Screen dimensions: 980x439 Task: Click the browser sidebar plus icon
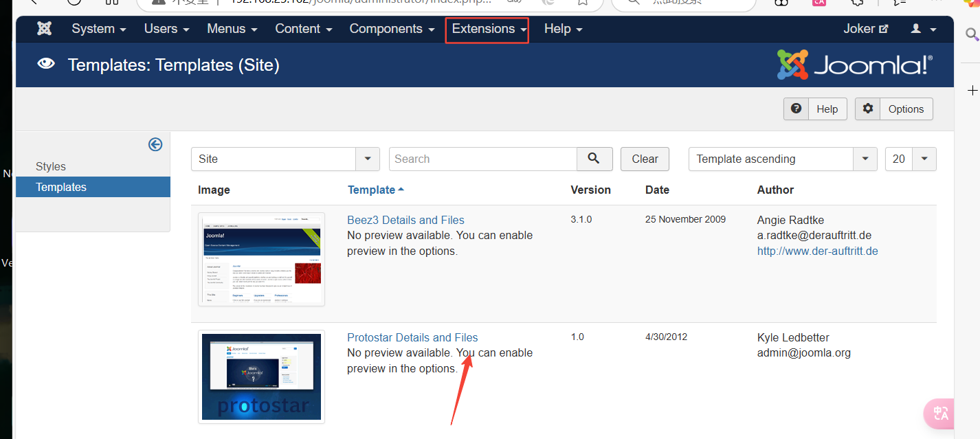[972, 91]
